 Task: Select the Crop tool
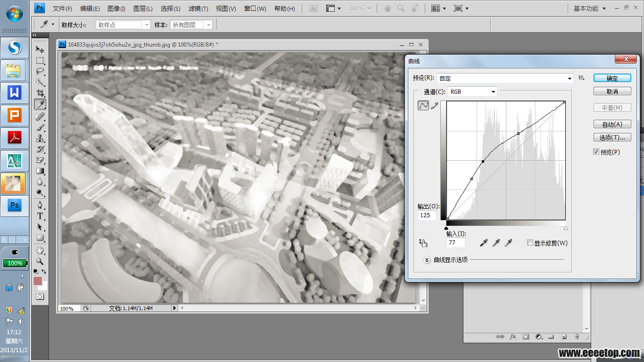pos(40,93)
